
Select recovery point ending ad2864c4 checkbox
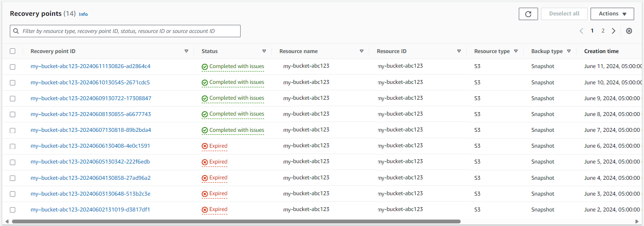point(12,67)
